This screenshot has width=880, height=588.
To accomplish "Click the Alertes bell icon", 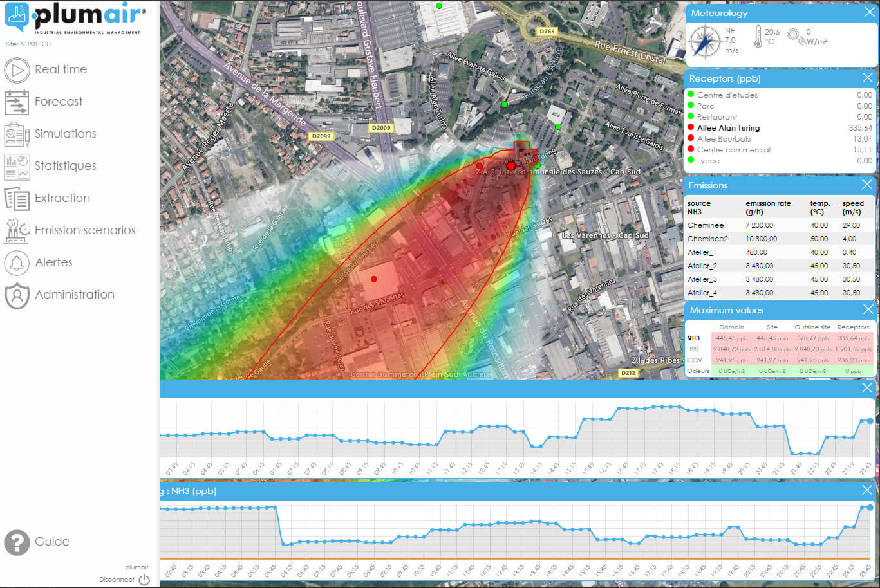I will point(17,262).
